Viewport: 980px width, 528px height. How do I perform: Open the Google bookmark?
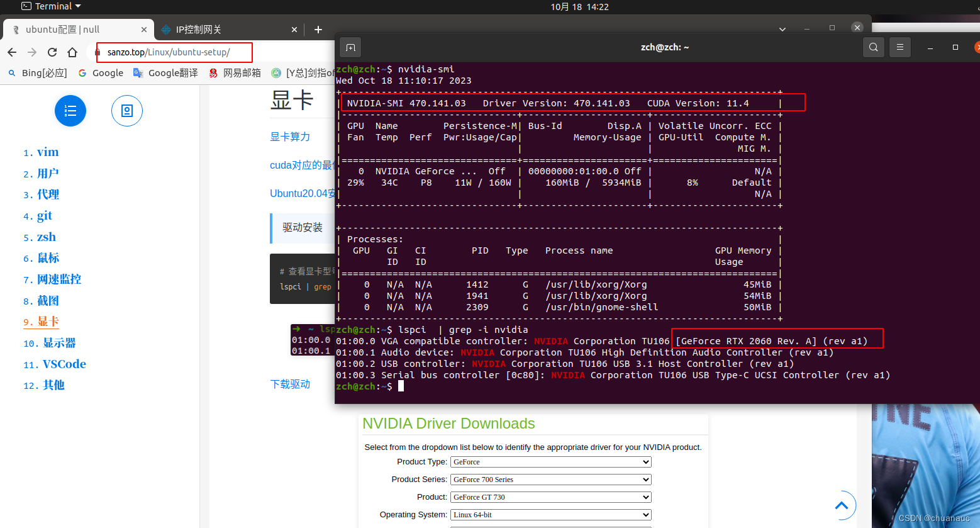point(101,73)
